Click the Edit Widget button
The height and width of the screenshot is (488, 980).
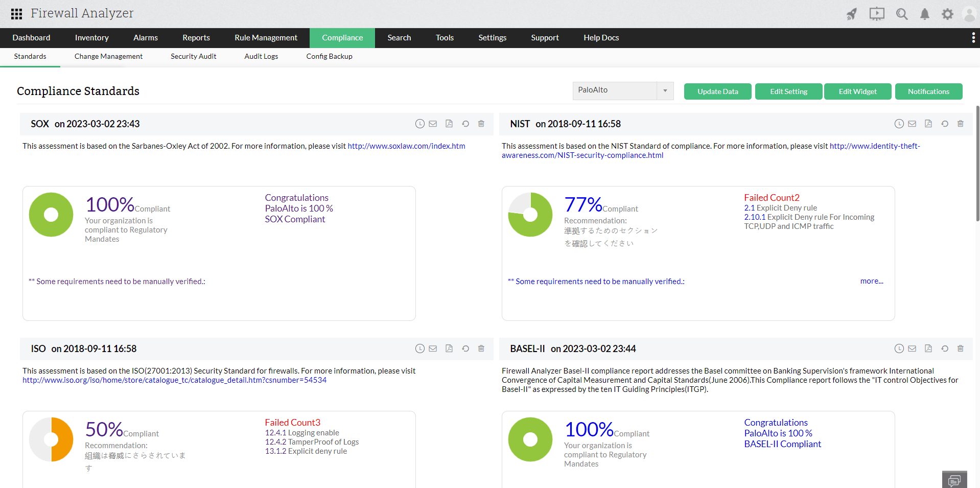(857, 91)
